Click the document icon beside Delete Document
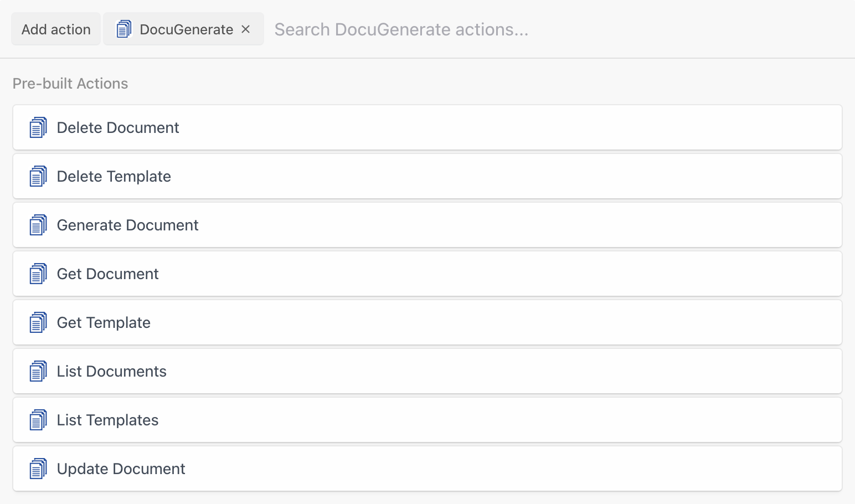This screenshot has height=504, width=855. [x=38, y=128]
